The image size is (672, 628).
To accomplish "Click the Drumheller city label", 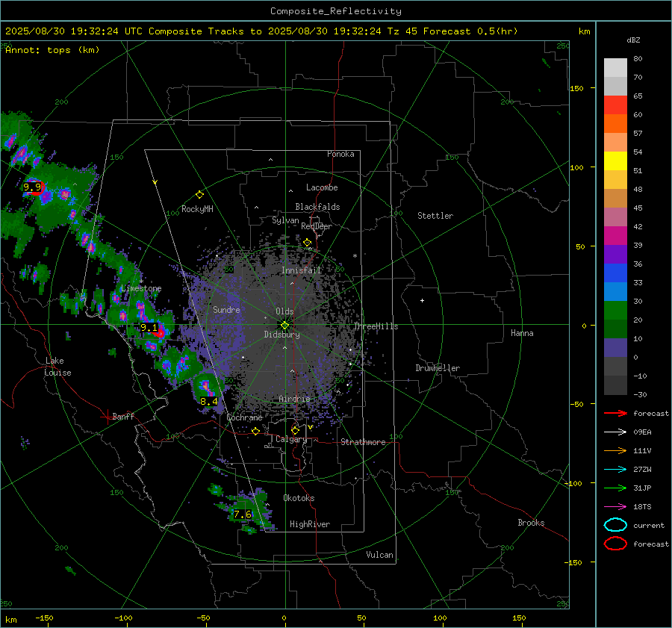I will pyautogui.click(x=438, y=368).
